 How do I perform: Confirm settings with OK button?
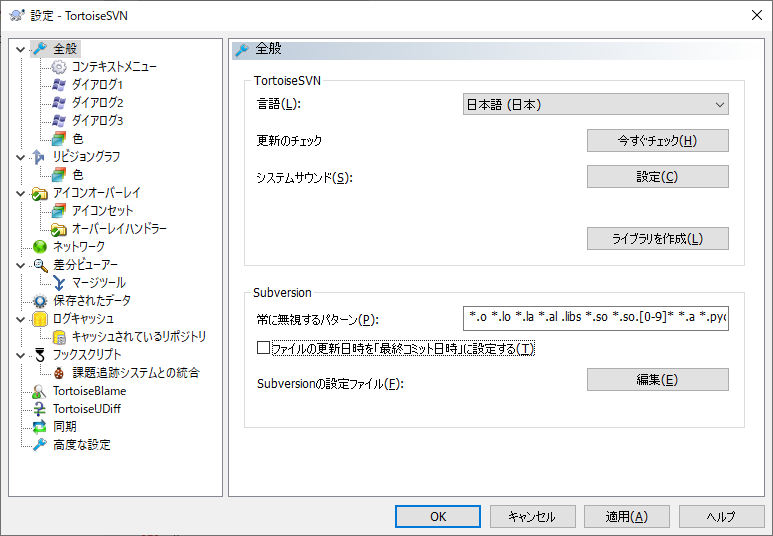(438, 516)
